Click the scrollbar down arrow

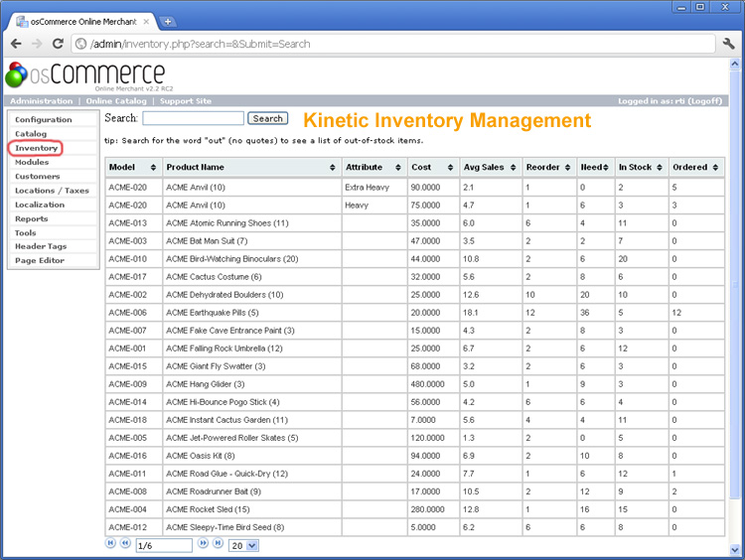734,549
